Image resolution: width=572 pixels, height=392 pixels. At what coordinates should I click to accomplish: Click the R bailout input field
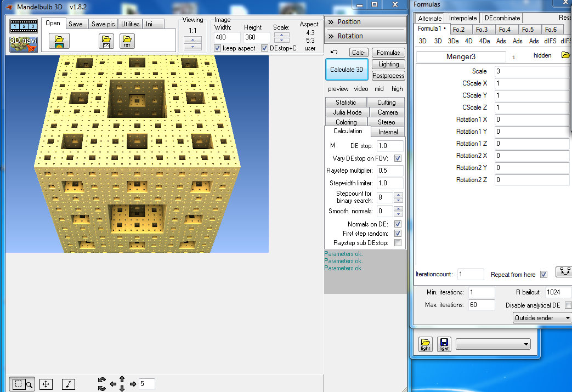558,292
